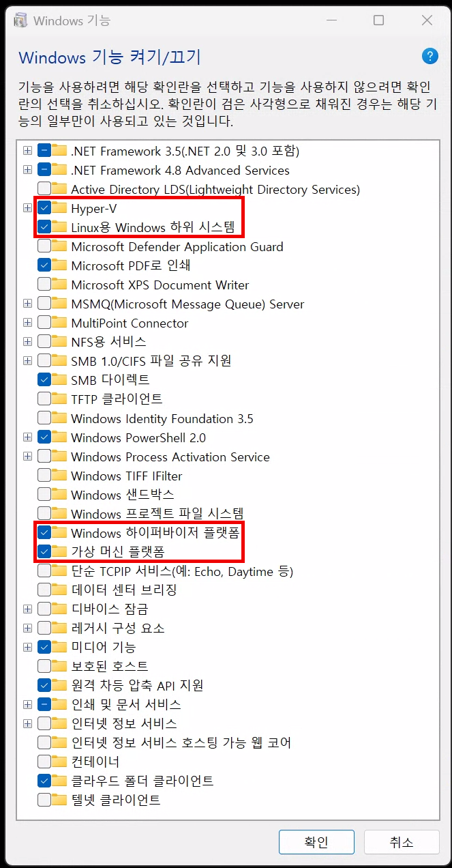Expand 디바이스 잠금 tree node
The height and width of the screenshot is (868, 452).
coord(27,608)
